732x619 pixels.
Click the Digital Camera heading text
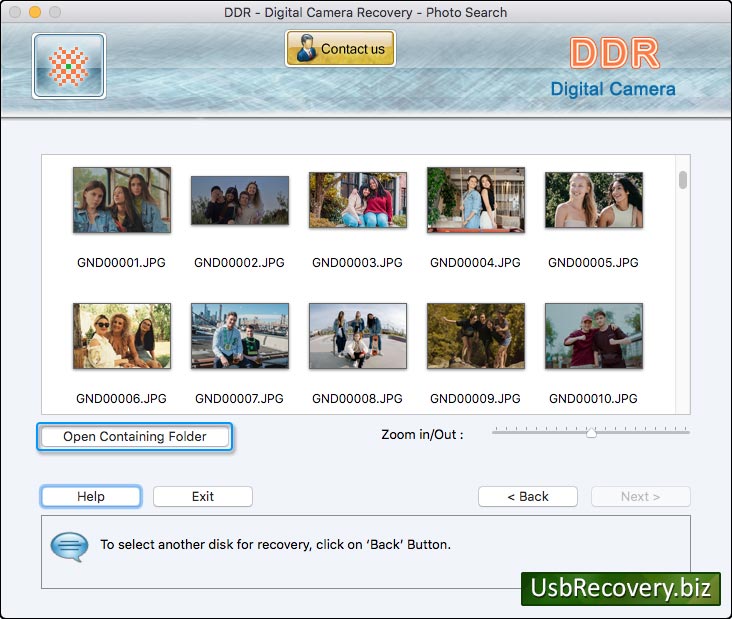click(613, 89)
